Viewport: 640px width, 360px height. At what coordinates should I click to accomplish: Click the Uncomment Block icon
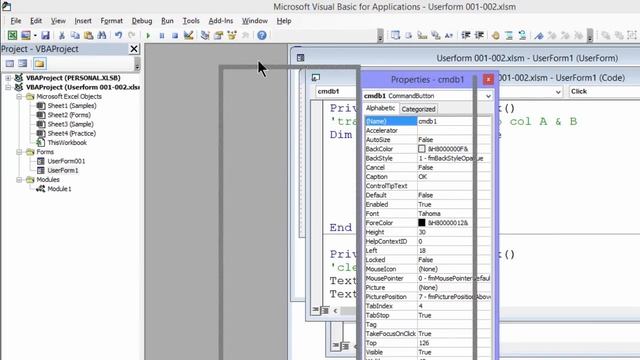click(x=522, y=36)
